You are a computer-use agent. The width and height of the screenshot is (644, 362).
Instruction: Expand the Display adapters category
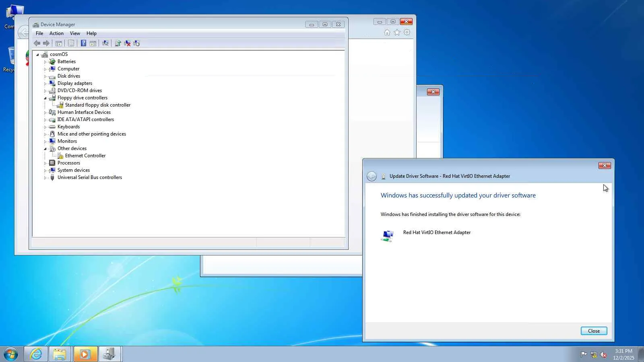pyautogui.click(x=45, y=84)
